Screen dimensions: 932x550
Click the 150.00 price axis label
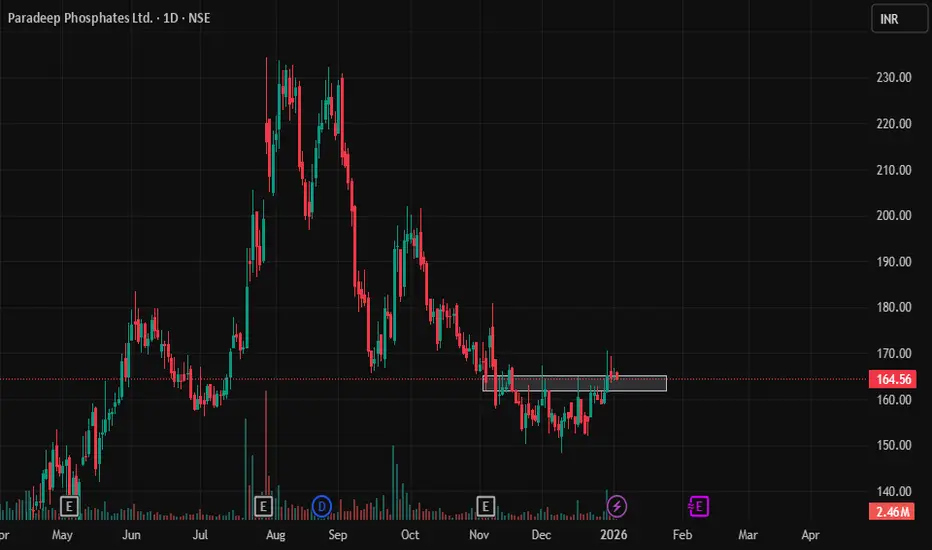(x=894, y=445)
